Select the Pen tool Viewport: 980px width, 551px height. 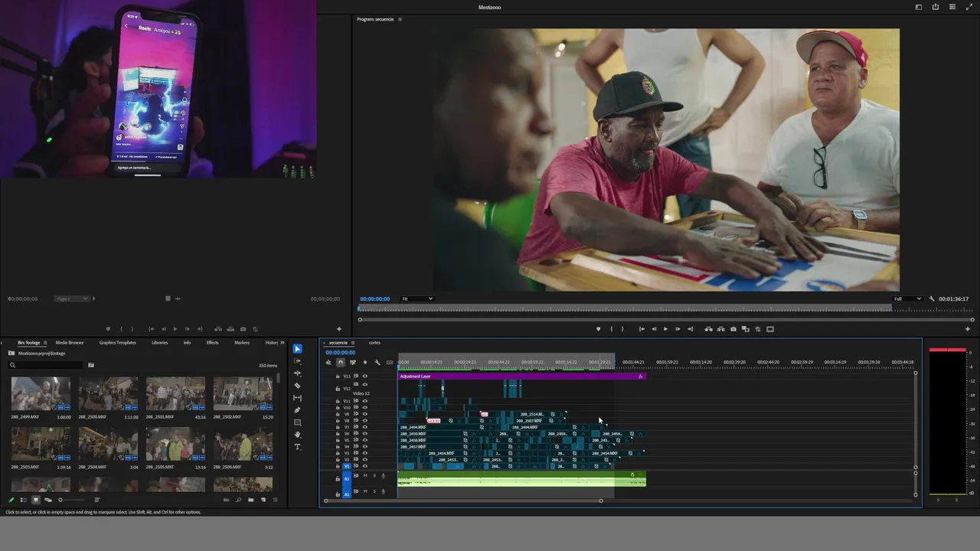pos(298,410)
